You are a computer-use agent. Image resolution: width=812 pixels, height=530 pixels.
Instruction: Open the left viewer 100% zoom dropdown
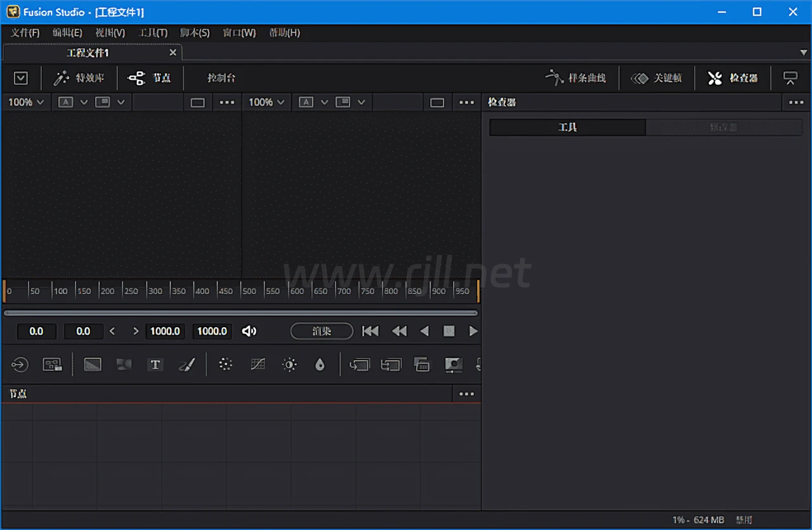(26, 102)
